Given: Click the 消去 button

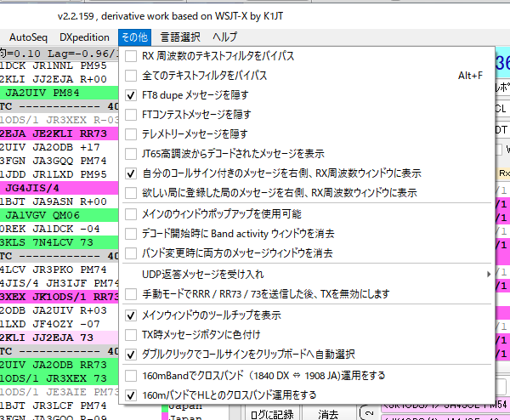Looking at the screenshot, I should click(x=328, y=414).
